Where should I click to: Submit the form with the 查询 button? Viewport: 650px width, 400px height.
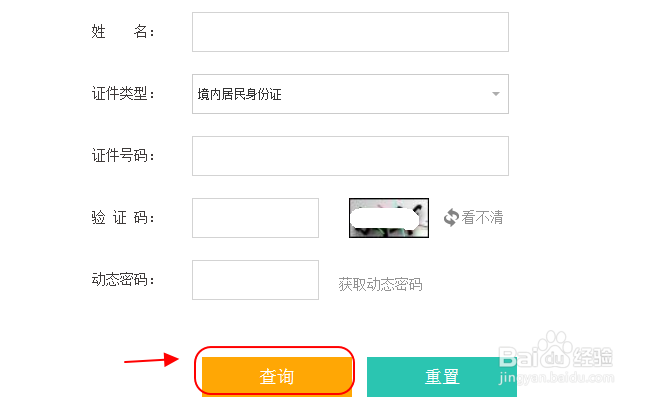click(277, 376)
